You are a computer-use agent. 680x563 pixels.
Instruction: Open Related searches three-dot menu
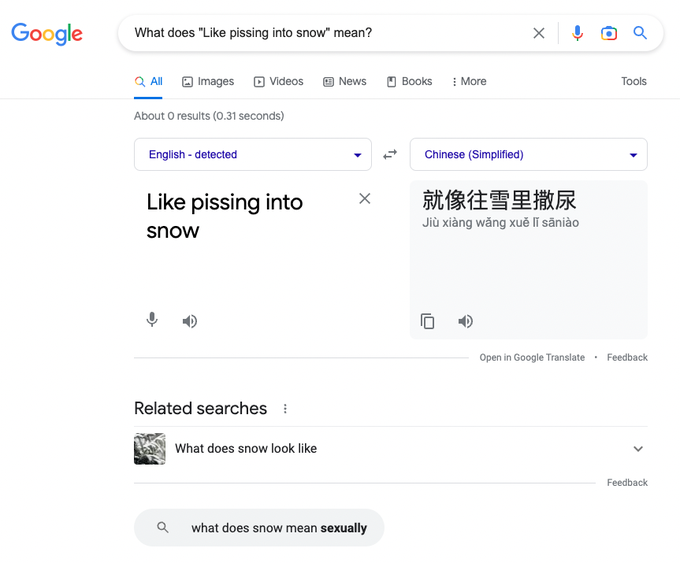click(x=285, y=409)
